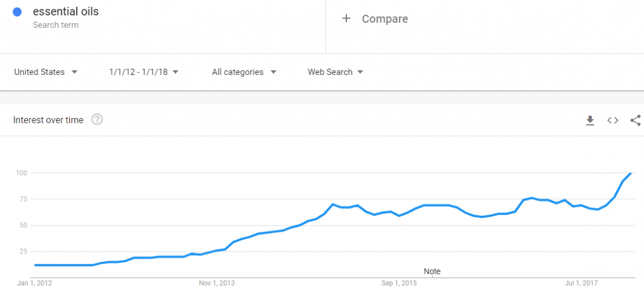Open the Interest over time help icon

97,120
